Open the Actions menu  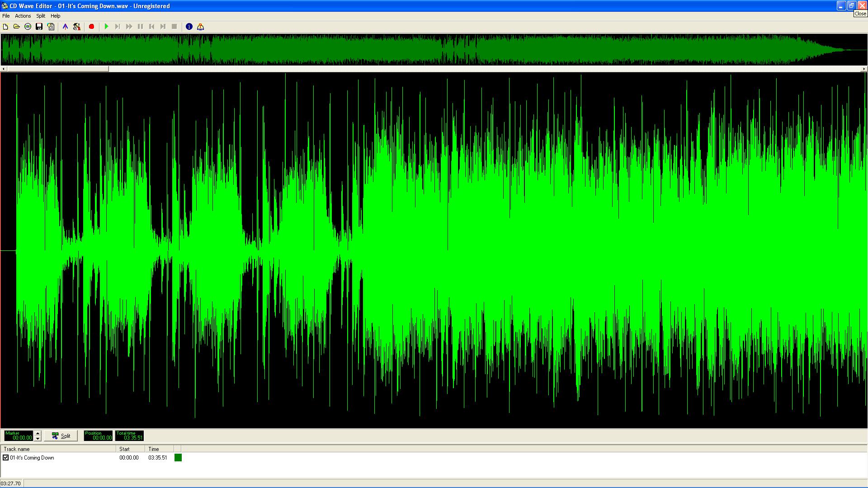23,16
